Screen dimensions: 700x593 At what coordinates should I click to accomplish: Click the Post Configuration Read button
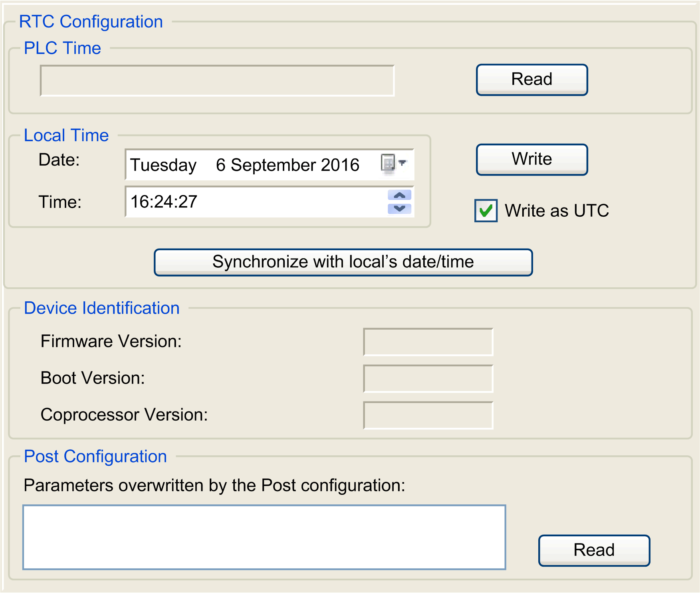pos(594,550)
